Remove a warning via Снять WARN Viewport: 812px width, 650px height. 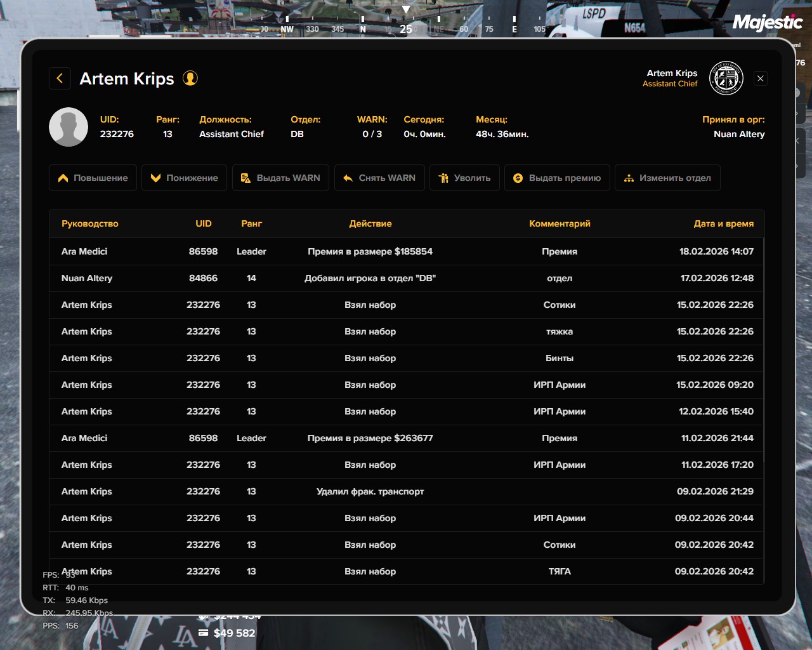pyautogui.click(x=379, y=178)
